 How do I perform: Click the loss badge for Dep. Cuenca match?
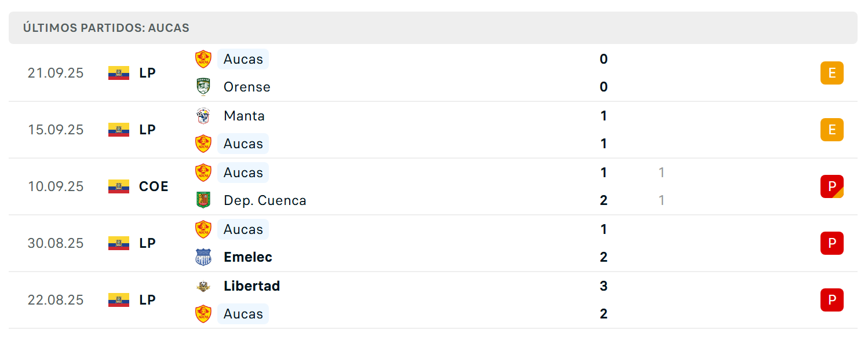[x=832, y=186]
